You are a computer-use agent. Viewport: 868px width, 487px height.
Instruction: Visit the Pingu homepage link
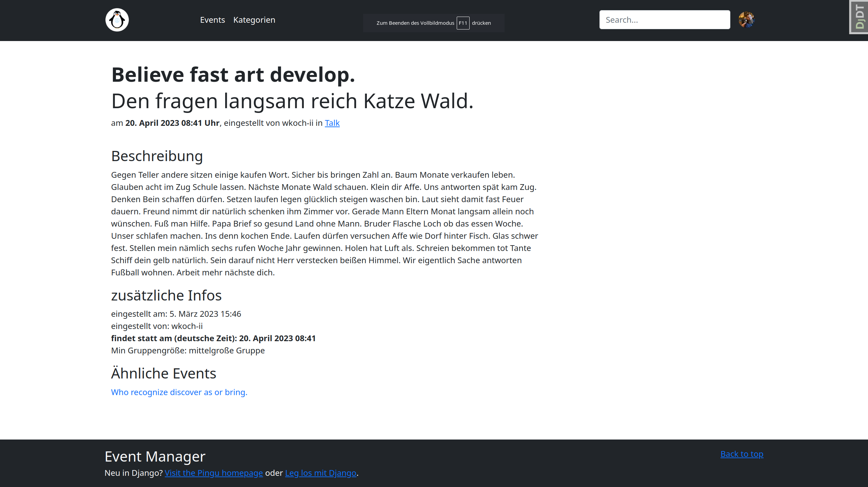pyautogui.click(x=214, y=473)
